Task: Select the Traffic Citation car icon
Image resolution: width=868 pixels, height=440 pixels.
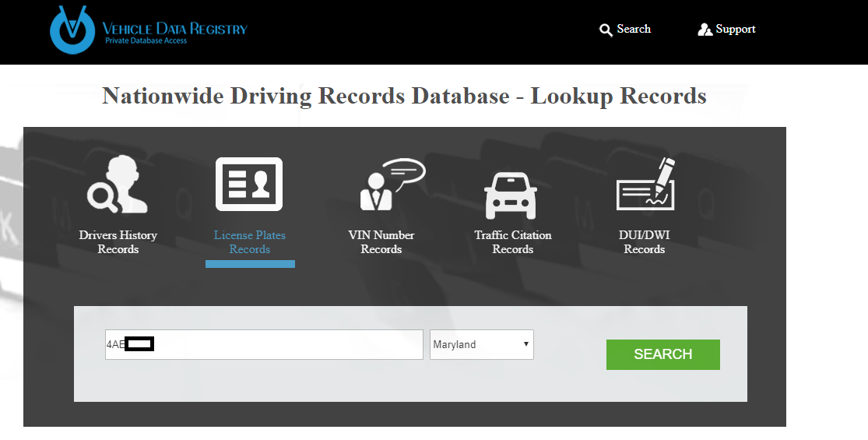Action: point(511,193)
